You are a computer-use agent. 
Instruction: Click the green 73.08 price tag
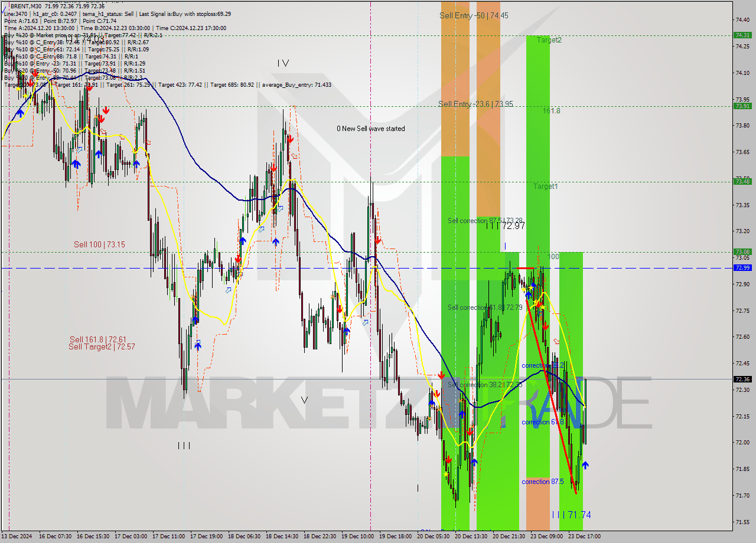coord(742,251)
